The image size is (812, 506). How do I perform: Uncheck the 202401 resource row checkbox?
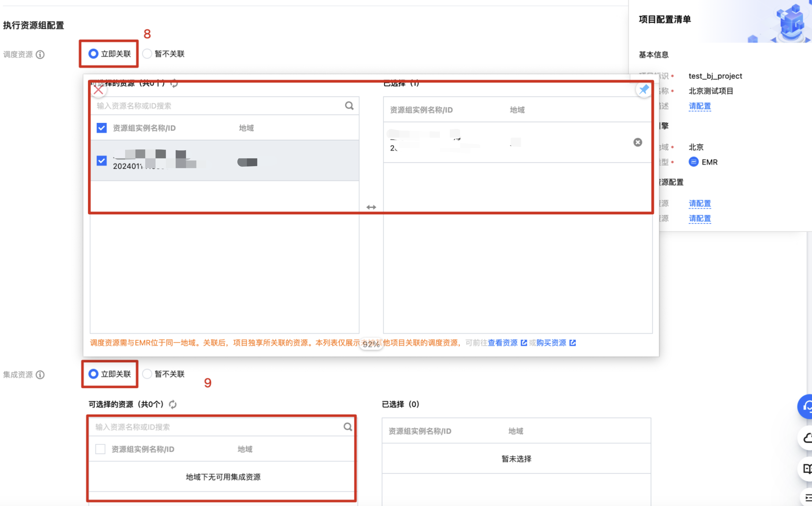point(102,161)
